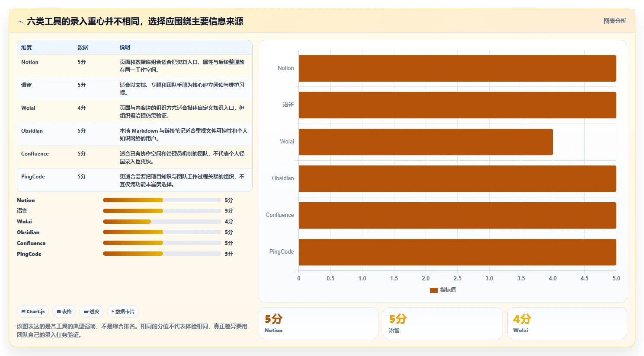
Task: Click the Confluence progress bar
Action: [x=162, y=243]
